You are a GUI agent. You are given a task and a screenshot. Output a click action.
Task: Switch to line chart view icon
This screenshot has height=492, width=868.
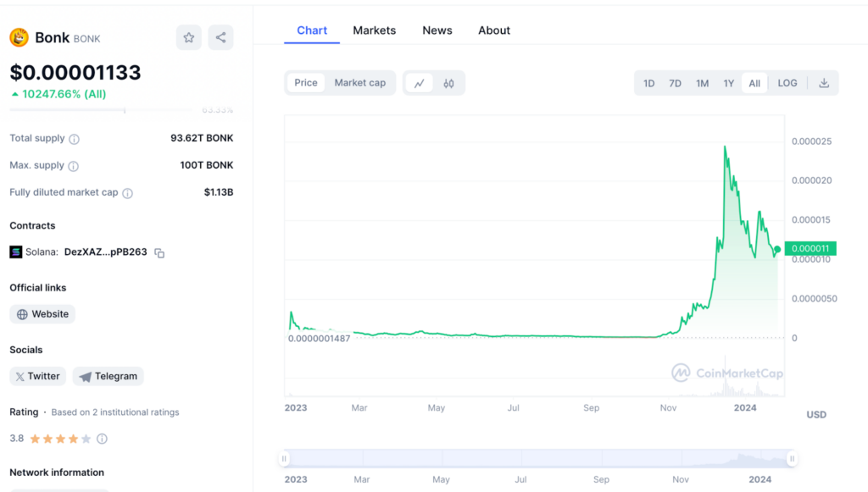[x=419, y=83]
